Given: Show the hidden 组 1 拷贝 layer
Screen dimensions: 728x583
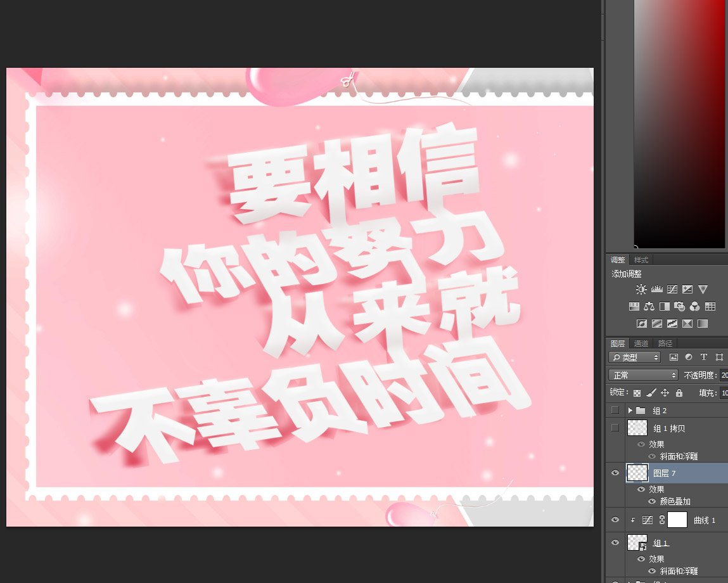Looking at the screenshot, I should click(615, 428).
